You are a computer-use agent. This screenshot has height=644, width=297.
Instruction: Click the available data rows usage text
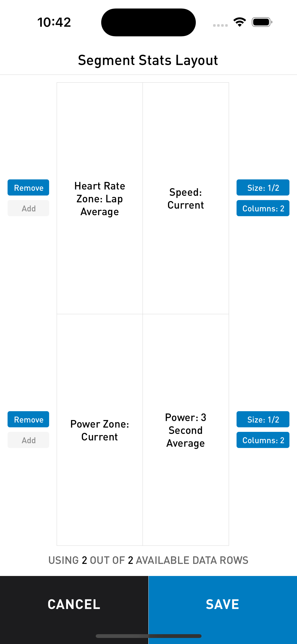pyautogui.click(x=148, y=560)
